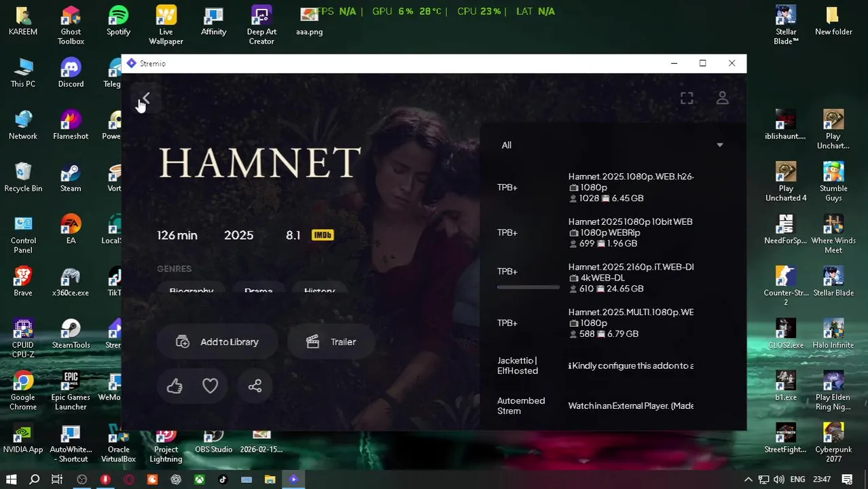Open Steam desktop shortcut

pyautogui.click(x=71, y=177)
